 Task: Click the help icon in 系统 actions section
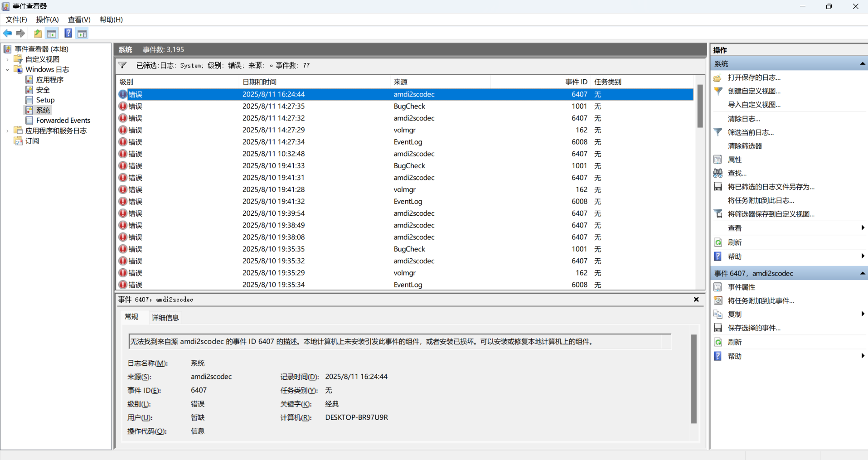[718, 257]
